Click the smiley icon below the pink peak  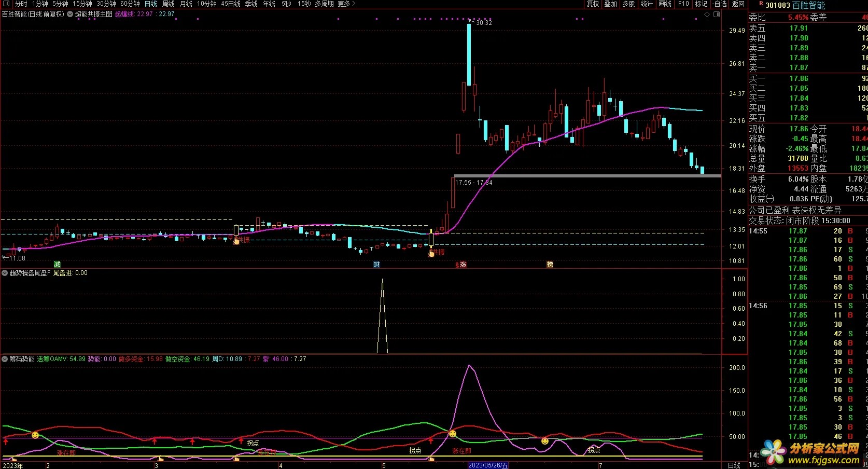(453, 433)
